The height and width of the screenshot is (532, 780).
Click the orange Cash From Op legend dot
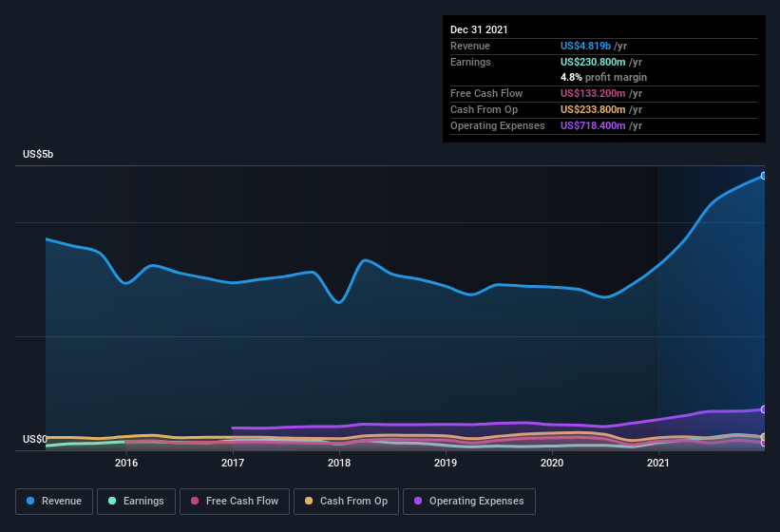(309, 501)
